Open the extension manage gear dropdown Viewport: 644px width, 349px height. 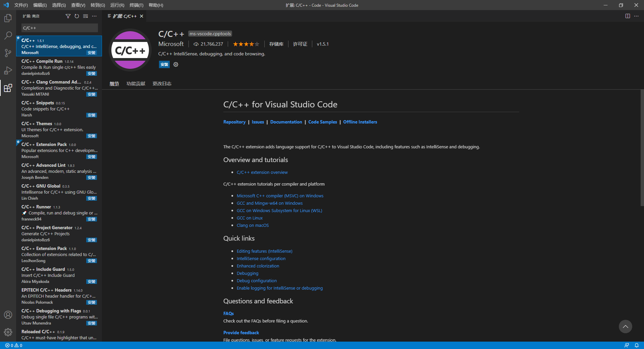(x=176, y=64)
